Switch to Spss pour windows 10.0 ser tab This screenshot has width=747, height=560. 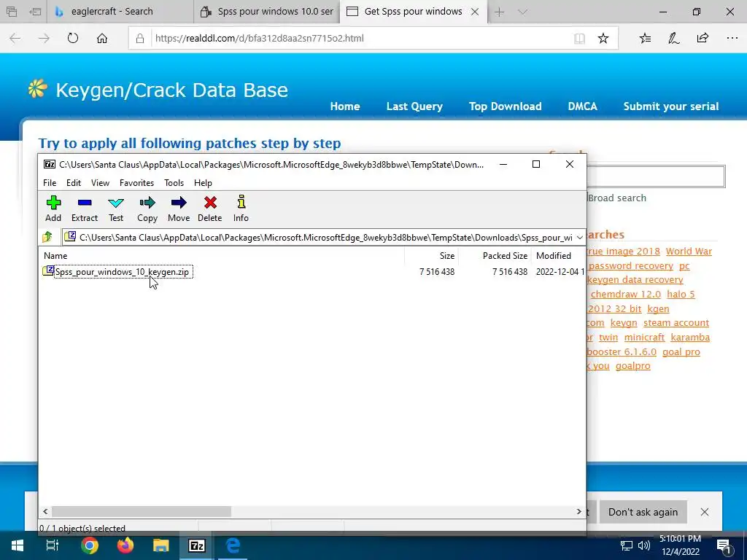(267, 12)
